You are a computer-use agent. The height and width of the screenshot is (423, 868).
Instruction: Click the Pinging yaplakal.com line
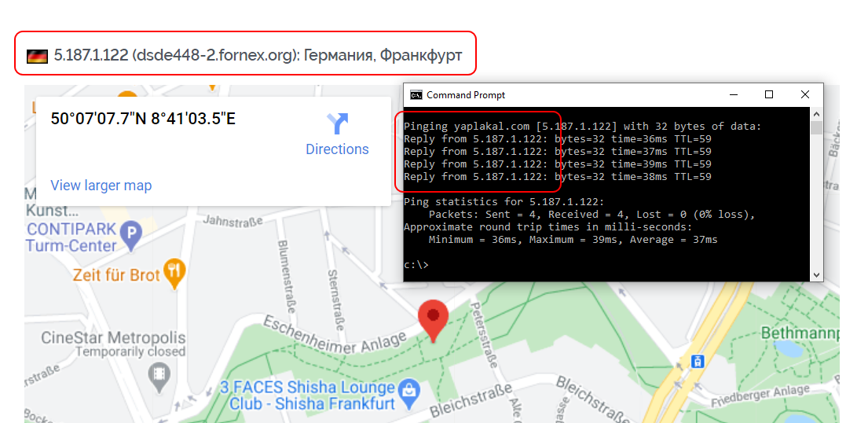click(582, 126)
